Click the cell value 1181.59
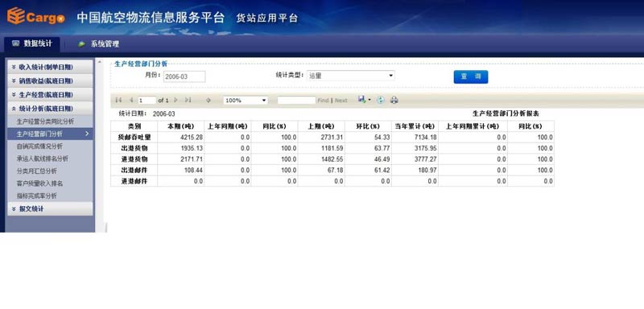Viewport: 644px width, 309px height. (x=332, y=149)
